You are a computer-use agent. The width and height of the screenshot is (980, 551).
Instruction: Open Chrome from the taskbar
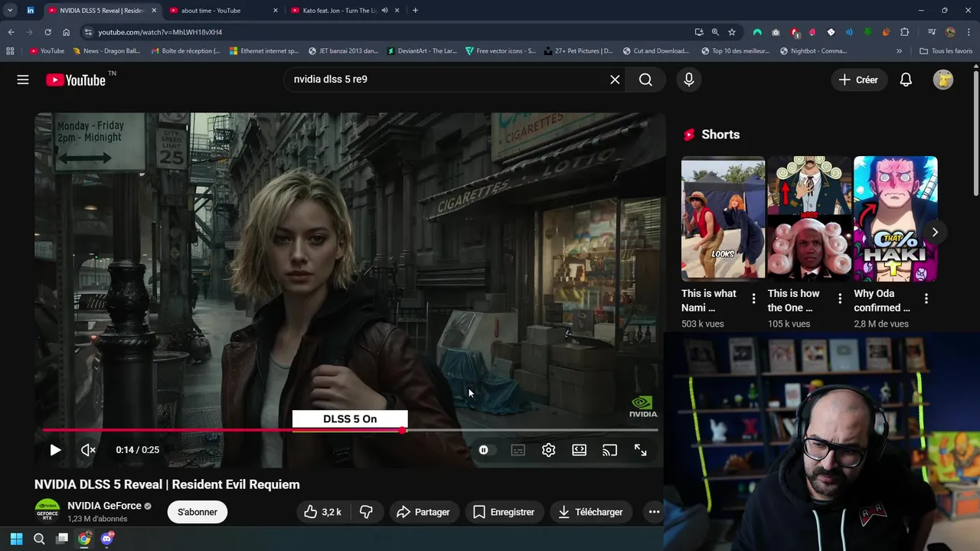tap(84, 539)
